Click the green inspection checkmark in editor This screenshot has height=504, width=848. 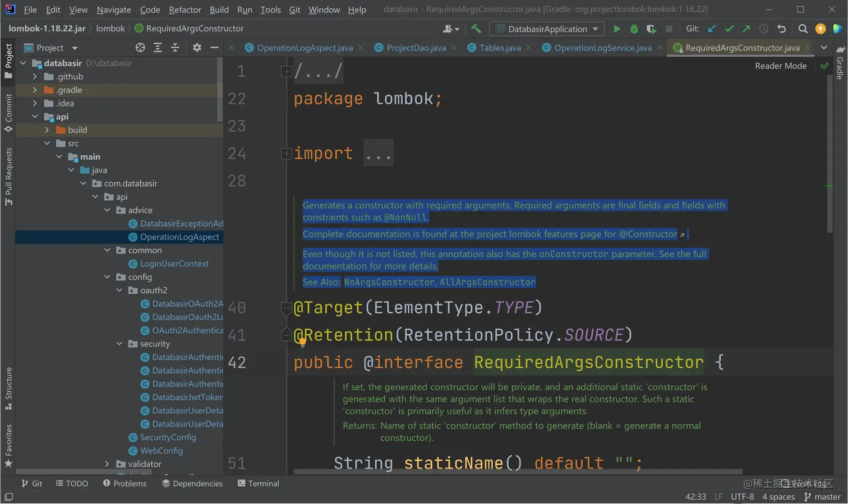824,66
